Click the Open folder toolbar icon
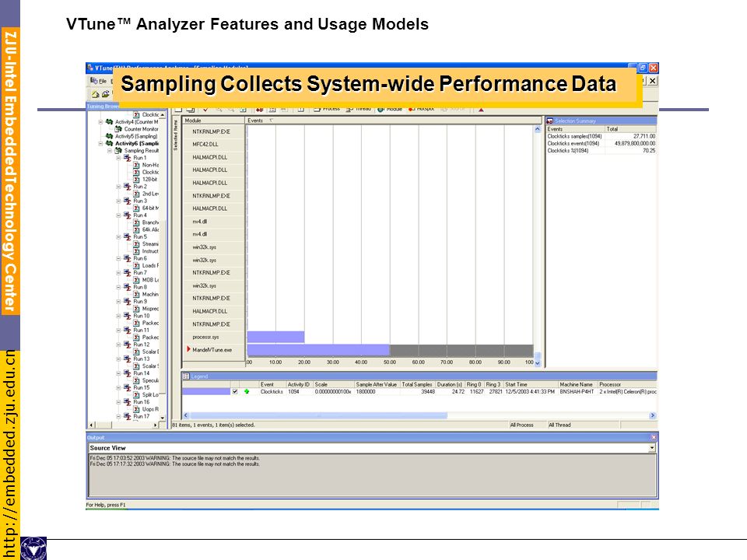 coord(106,94)
